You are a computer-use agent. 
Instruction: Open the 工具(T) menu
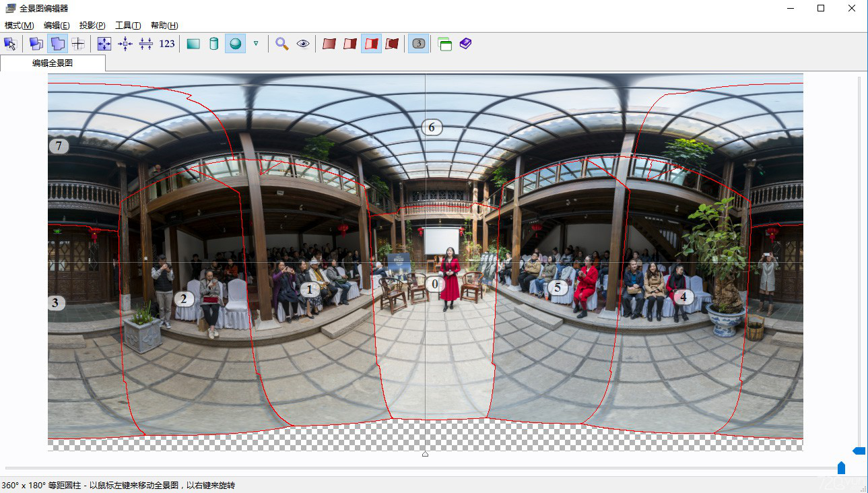click(x=128, y=26)
